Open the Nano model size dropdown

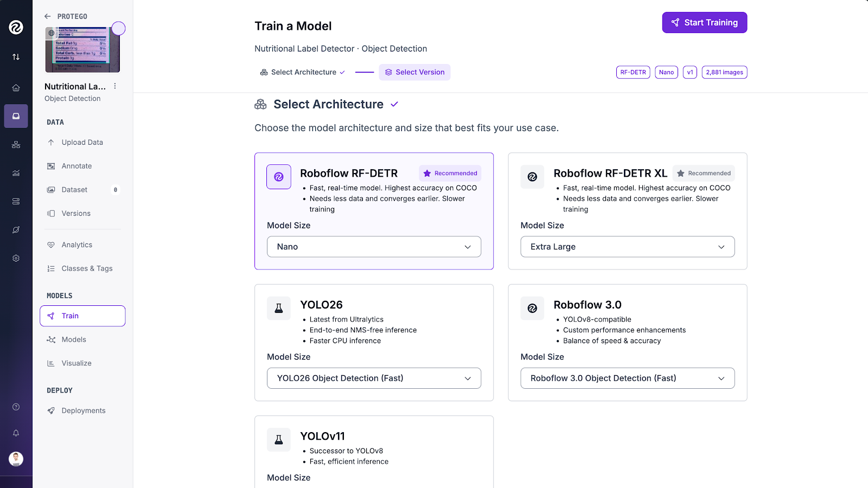point(374,247)
